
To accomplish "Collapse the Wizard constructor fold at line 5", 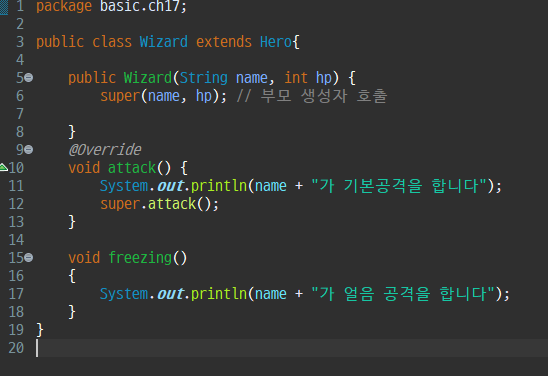I will coord(29,77).
